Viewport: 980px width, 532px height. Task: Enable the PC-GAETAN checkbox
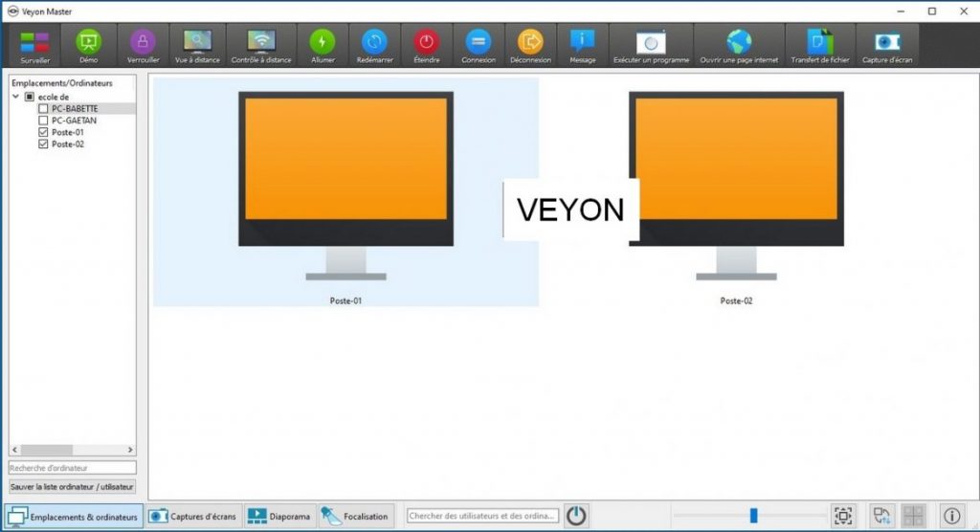[43, 121]
